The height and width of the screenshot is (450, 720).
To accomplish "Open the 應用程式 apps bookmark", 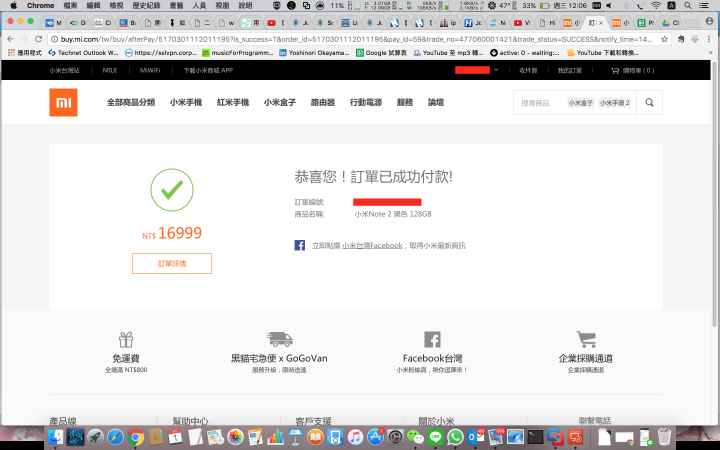I will (25, 53).
